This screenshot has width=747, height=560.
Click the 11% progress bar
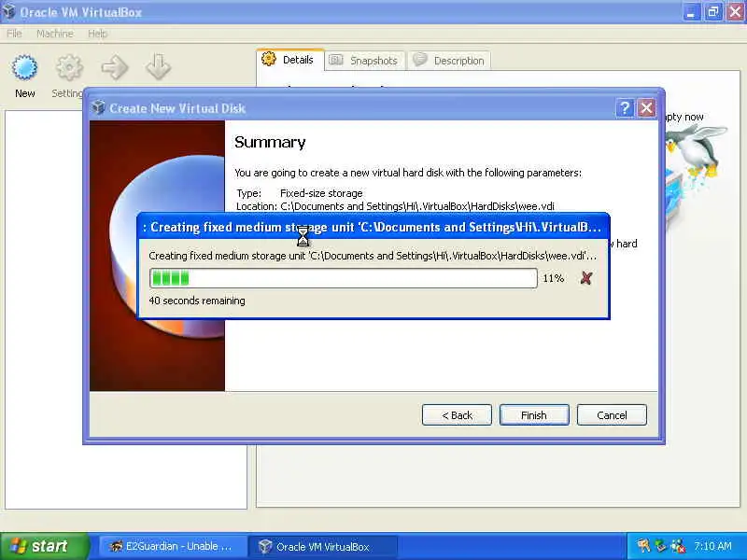(344, 278)
